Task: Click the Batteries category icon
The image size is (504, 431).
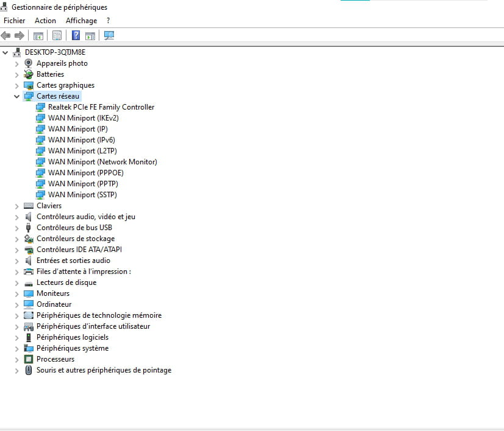Action: click(x=28, y=74)
